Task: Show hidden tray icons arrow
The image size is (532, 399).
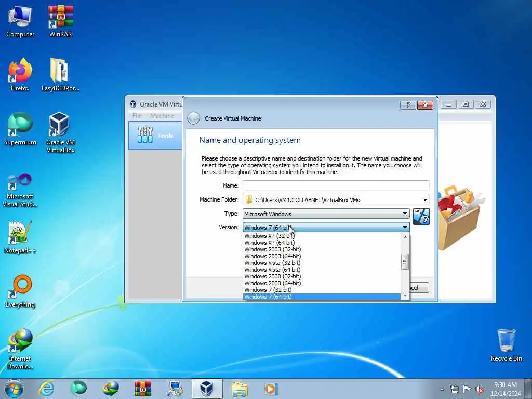Action: point(442,390)
